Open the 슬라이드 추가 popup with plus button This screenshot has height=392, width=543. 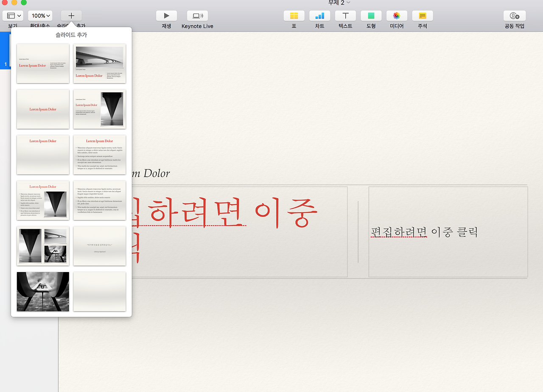[x=71, y=16]
